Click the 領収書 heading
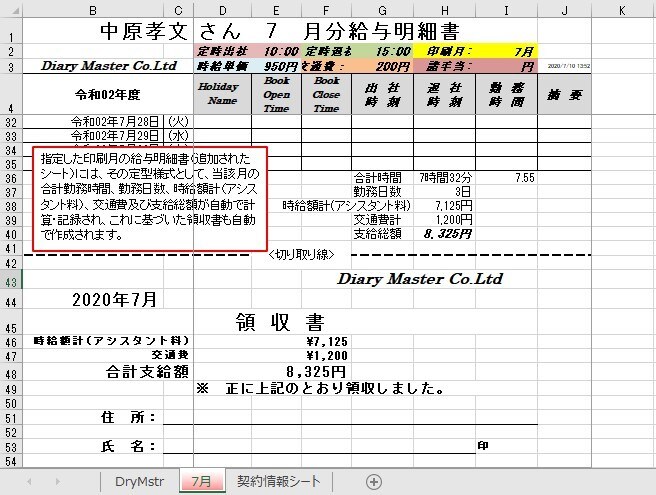 tap(279, 322)
